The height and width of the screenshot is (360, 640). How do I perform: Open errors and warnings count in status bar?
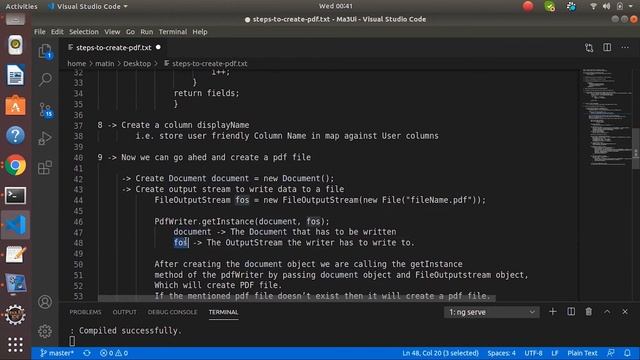114,353
